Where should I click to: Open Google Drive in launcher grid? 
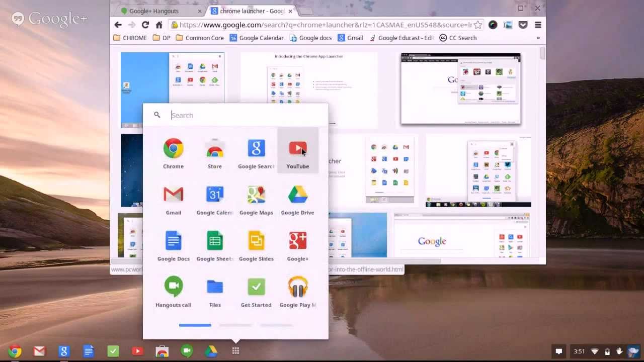point(298,200)
